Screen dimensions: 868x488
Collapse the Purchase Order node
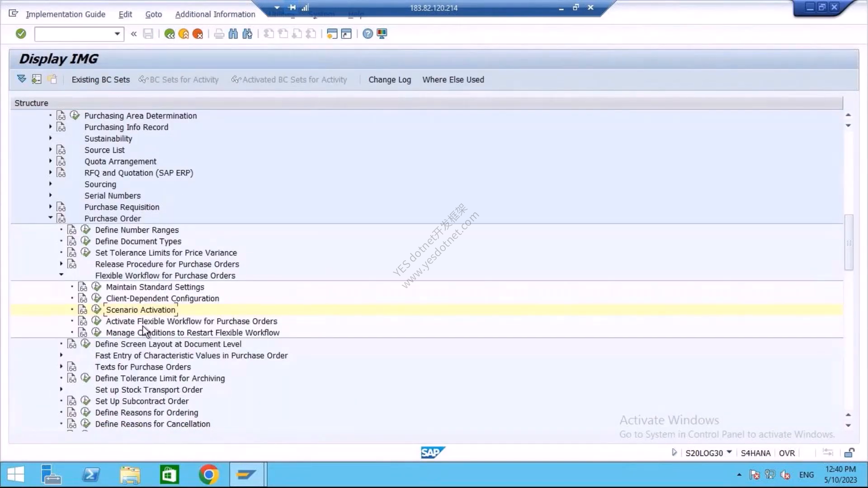[x=50, y=218]
